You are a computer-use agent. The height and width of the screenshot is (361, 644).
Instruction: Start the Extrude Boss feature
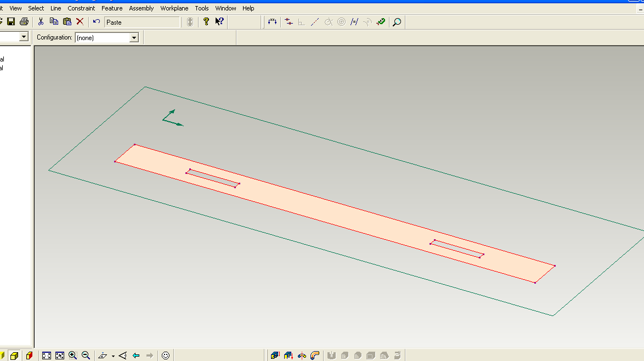(x=275, y=356)
